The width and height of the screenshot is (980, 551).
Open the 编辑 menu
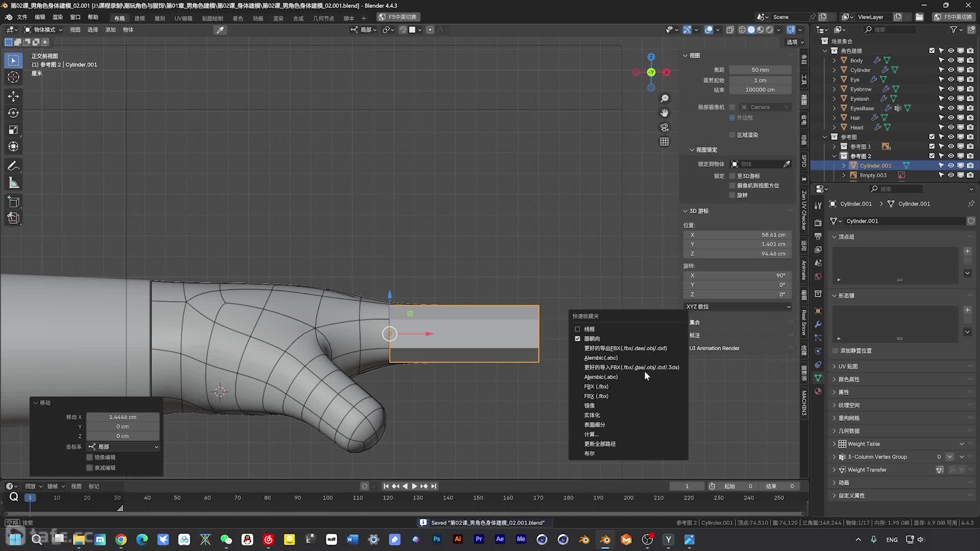click(40, 17)
